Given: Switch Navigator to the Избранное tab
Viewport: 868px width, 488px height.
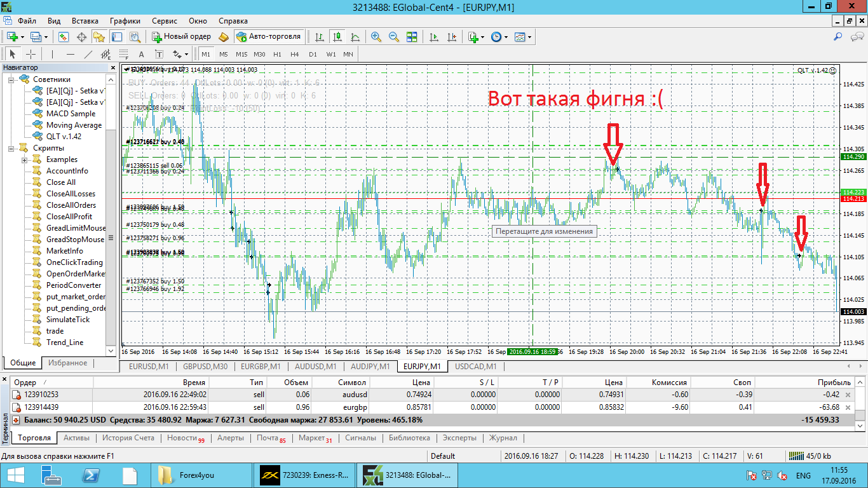Looking at the screenshot, I should (x=68, y=363).
